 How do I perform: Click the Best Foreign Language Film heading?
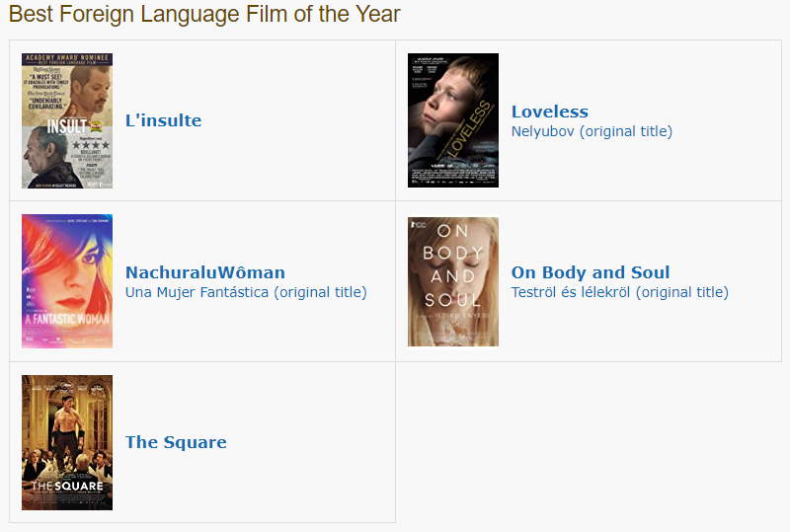click(203, 14)
